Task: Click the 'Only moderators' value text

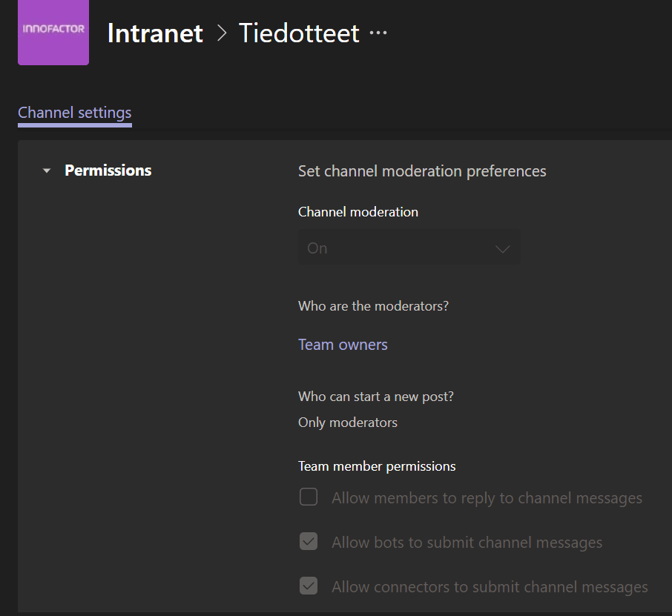Action: tap(348, 423)
